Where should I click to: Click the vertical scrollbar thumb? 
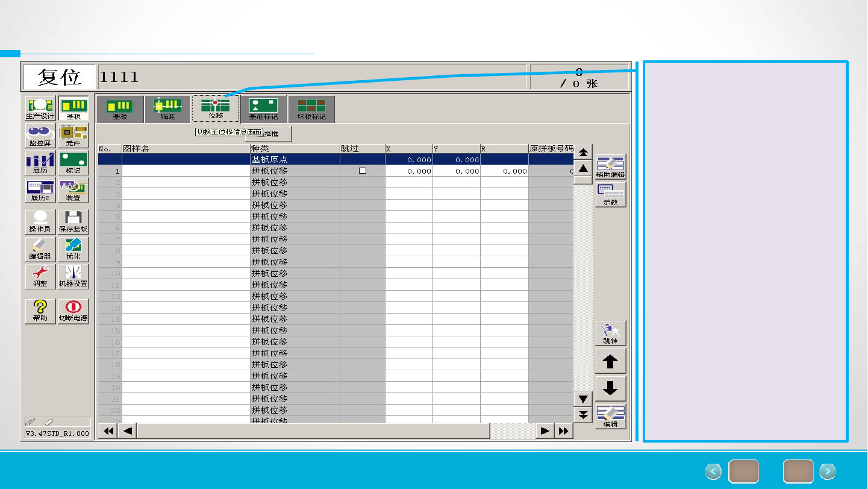(583, 180)
